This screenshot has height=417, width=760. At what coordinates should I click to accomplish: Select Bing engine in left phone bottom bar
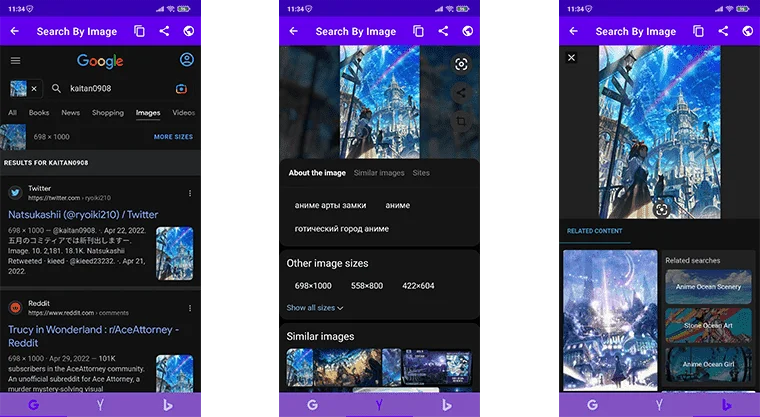[x=168, y=405]
